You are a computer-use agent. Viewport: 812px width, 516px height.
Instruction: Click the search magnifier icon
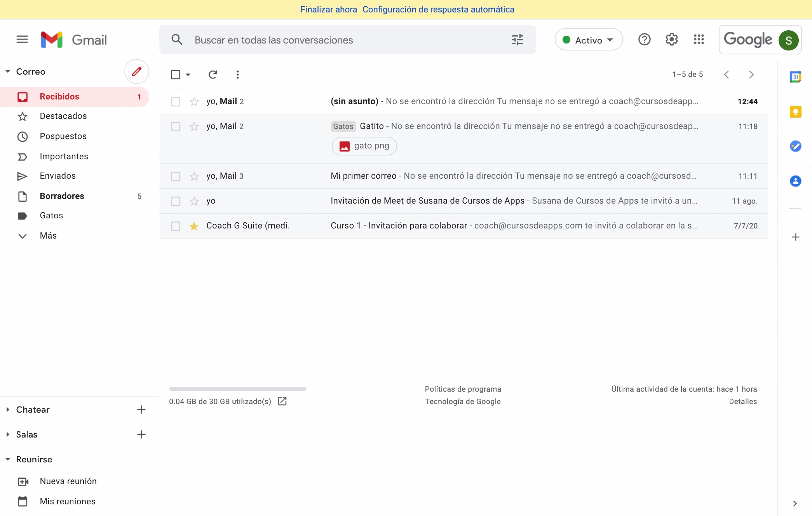tap(177, 40)
